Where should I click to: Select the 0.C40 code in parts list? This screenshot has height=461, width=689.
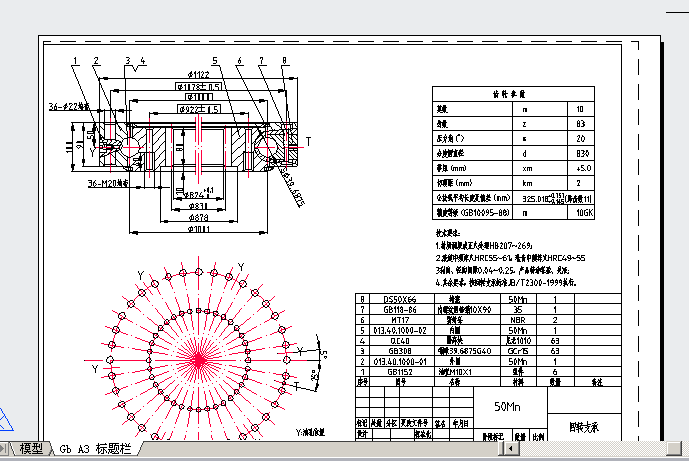399,341
